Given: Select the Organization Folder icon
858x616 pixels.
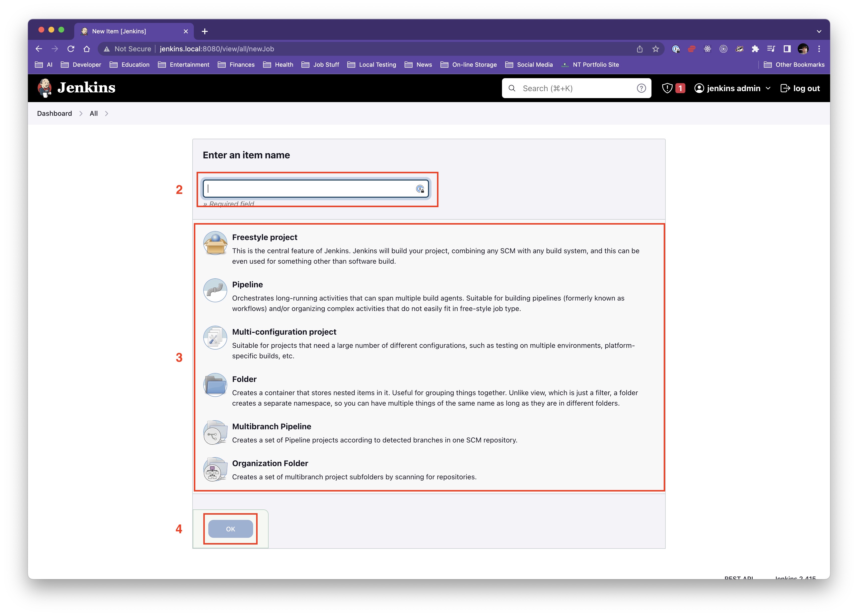Looking at the screenshot, I should pyautogui.click(x=215, y=469).
